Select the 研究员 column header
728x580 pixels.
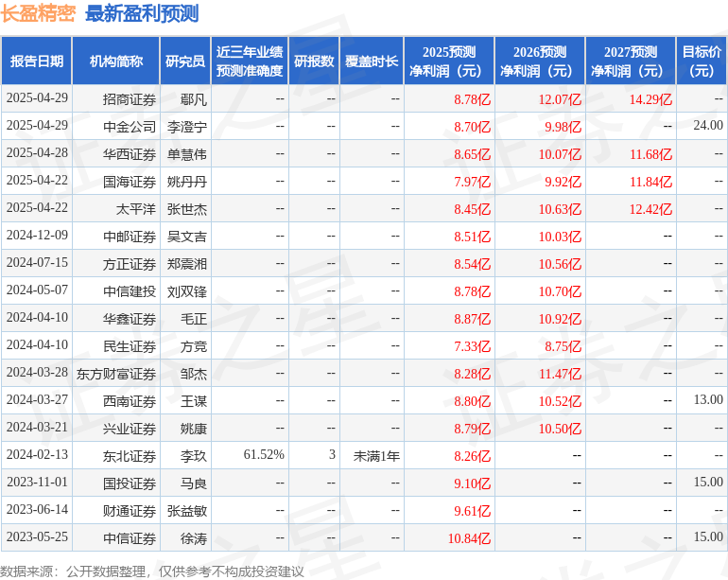pos(185,61)
